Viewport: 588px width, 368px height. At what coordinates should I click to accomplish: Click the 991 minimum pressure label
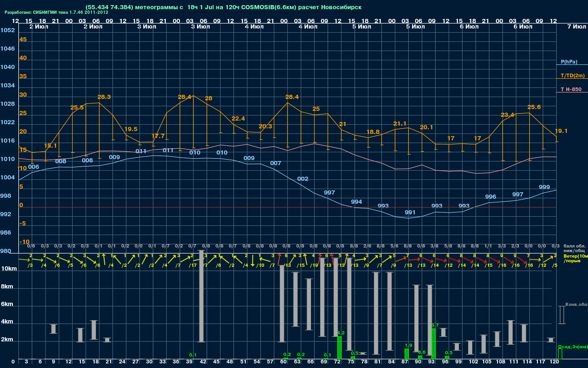click(x=410, y=213)
